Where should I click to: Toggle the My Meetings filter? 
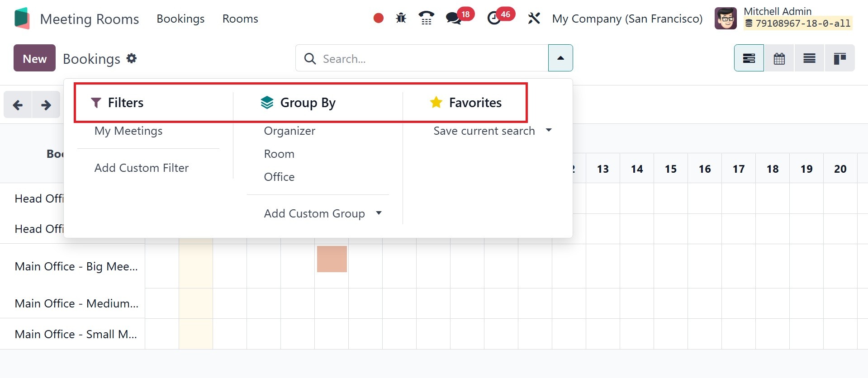point(128,131)
